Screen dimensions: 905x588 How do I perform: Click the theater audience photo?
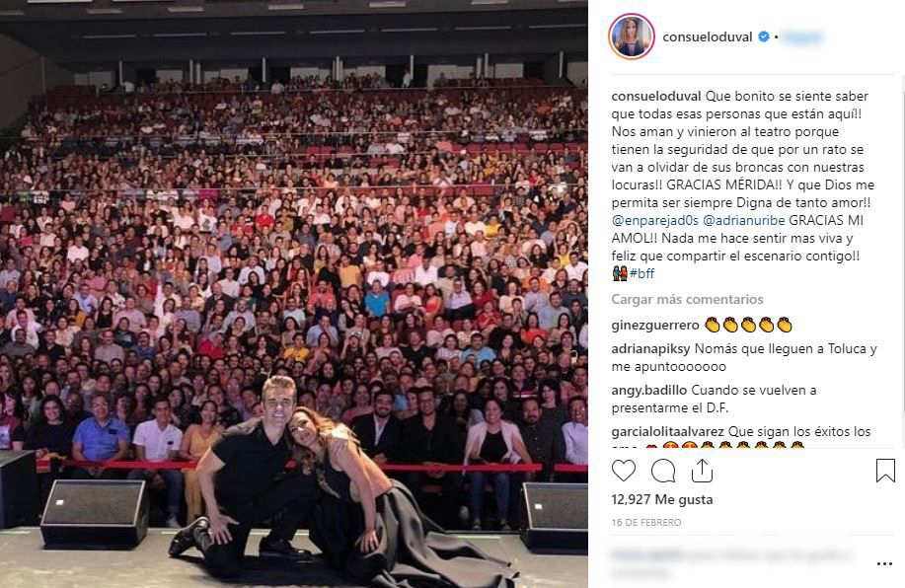pos(294,294)
